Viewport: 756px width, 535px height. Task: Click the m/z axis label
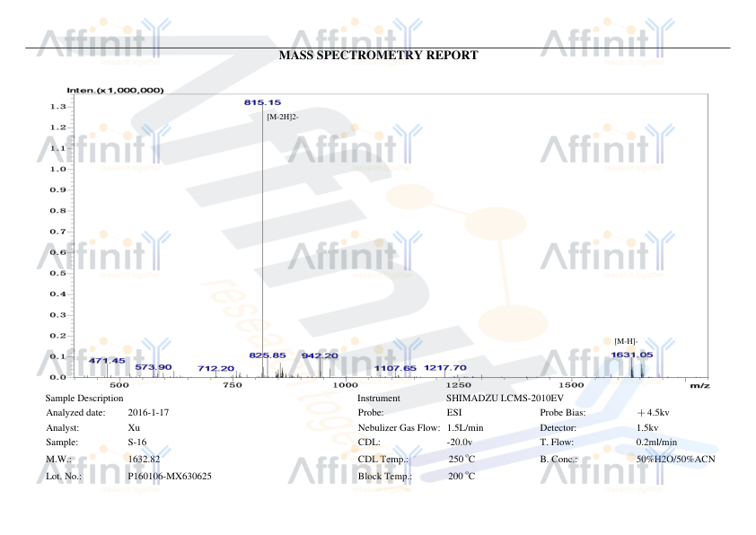point(699,386)
